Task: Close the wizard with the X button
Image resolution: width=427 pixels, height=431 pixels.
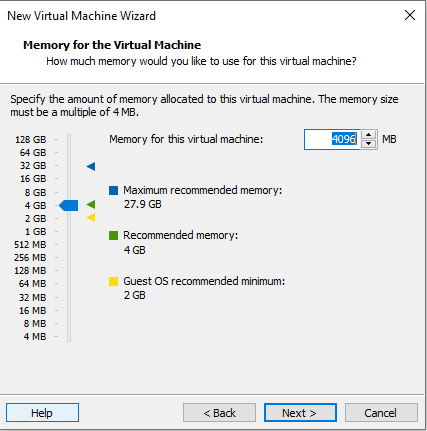Action: (x=410, y=15)
